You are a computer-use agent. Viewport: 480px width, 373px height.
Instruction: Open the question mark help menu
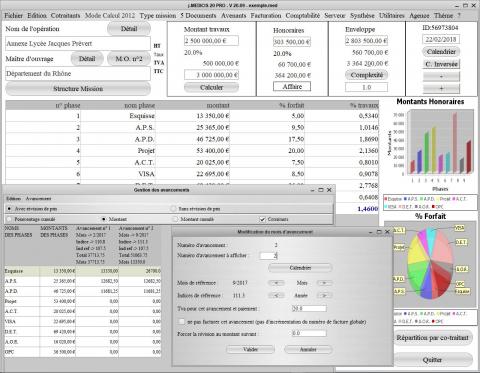459,16
